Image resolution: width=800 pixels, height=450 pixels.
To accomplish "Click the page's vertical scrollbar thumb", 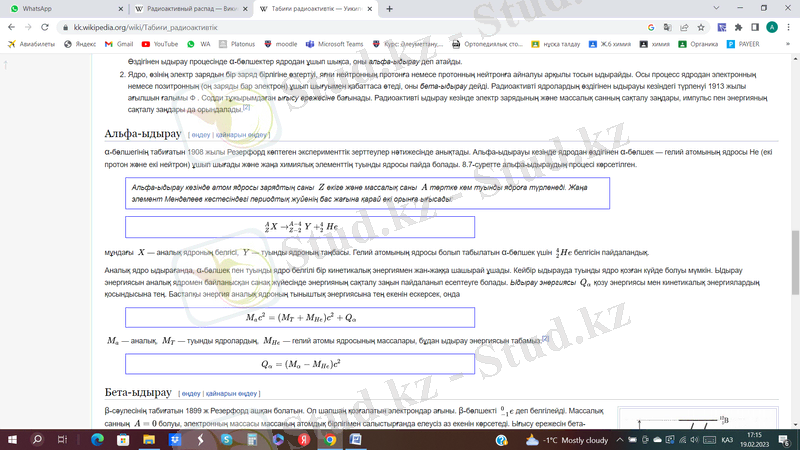I will (x=795, y=262).
